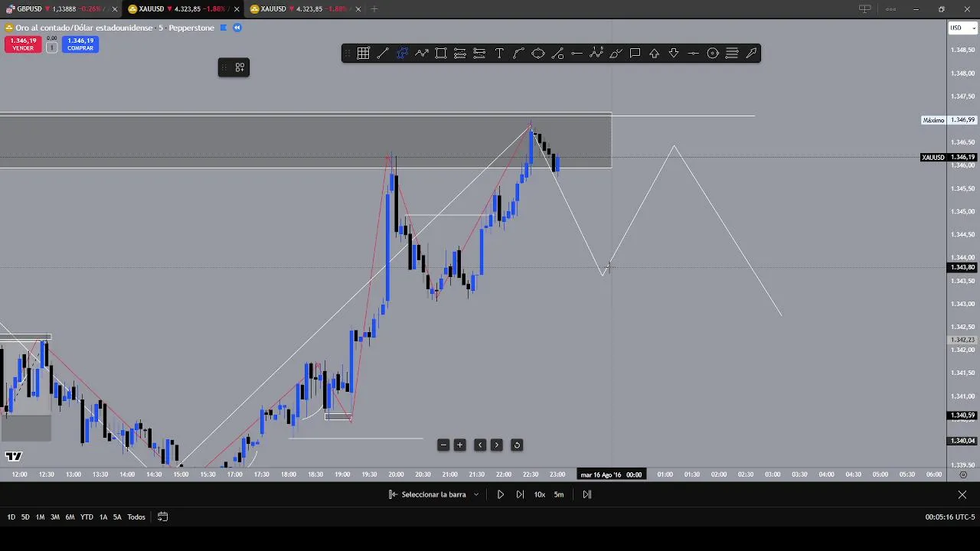Open the layout icon in title bar
Viewport: 980px width, 551px height.
tap(865, 9)
